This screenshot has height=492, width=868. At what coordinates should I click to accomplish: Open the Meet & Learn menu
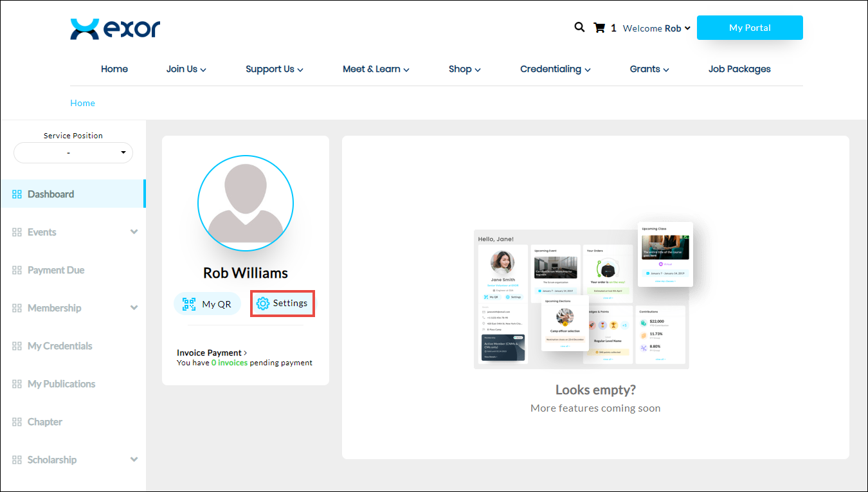point(375,69)
